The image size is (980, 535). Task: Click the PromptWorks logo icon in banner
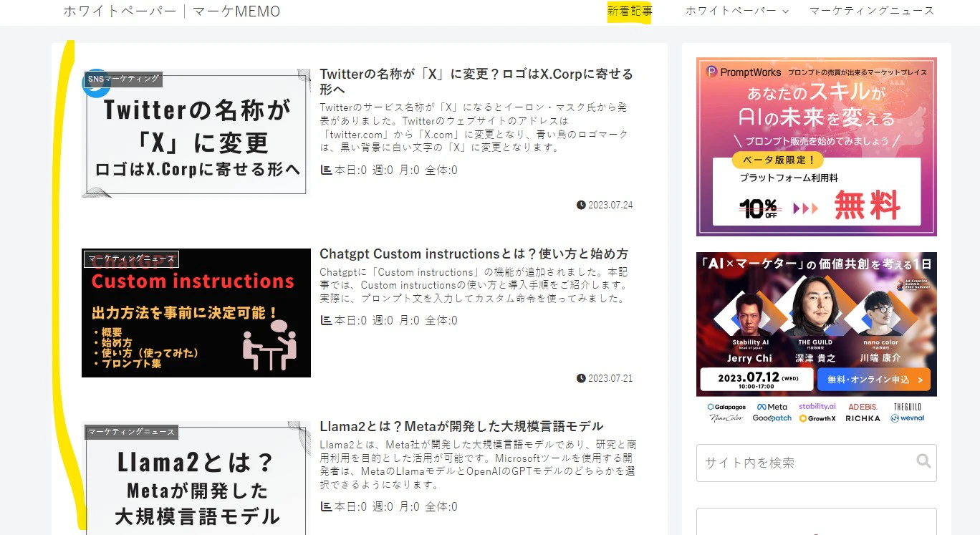pyautogui.click(x=711, y=72)
